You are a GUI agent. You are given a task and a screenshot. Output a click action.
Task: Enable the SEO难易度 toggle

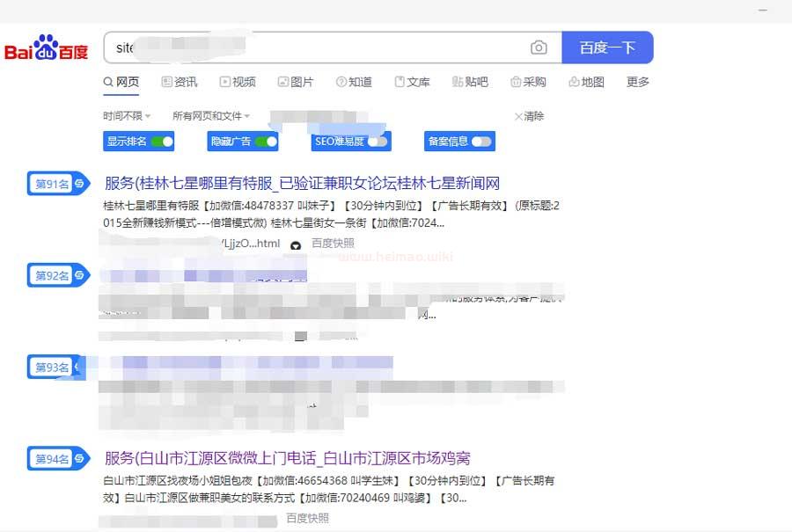377,141
